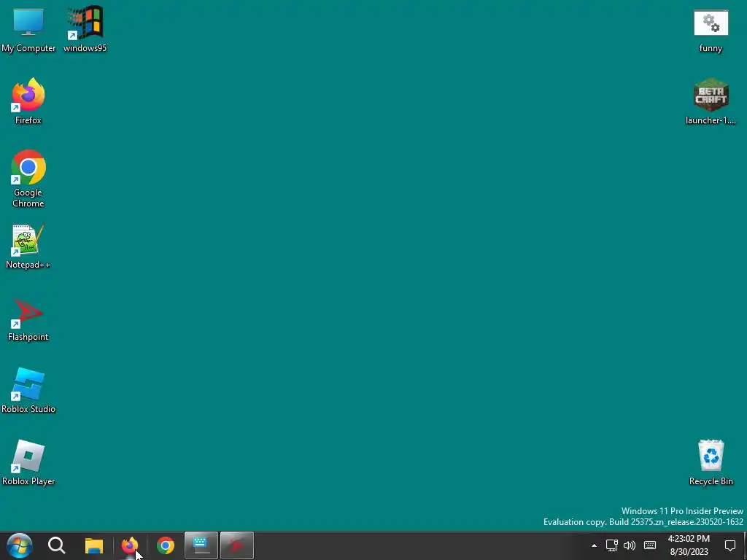Select the Google Chrome desktop shortcut
The image size is (747, 560).
(28, 179)
